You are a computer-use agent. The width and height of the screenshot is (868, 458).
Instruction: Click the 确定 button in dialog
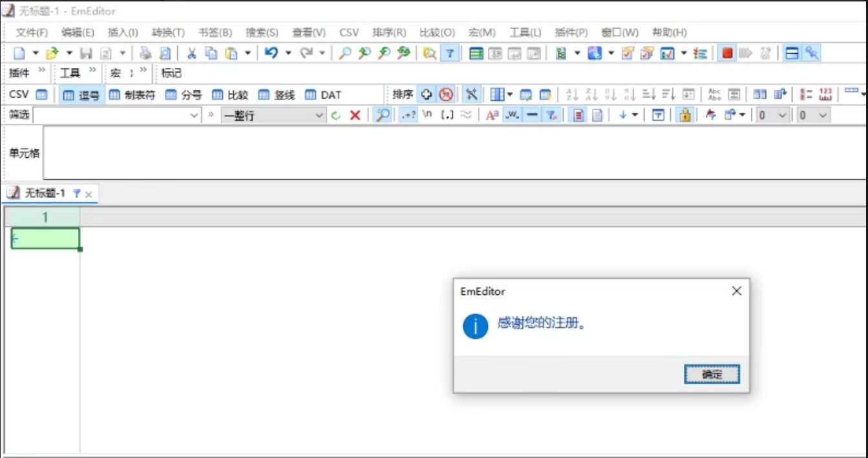click(712, 374)
